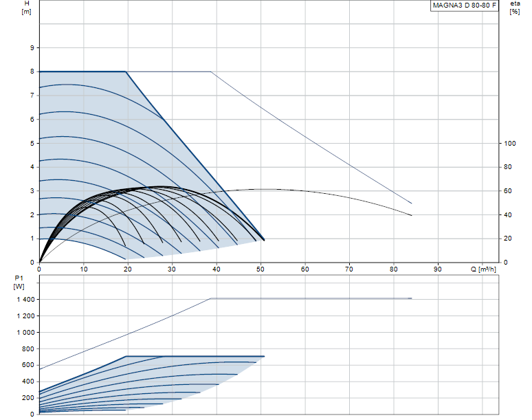Click the 100 tick on eta axis

[509, 143]
